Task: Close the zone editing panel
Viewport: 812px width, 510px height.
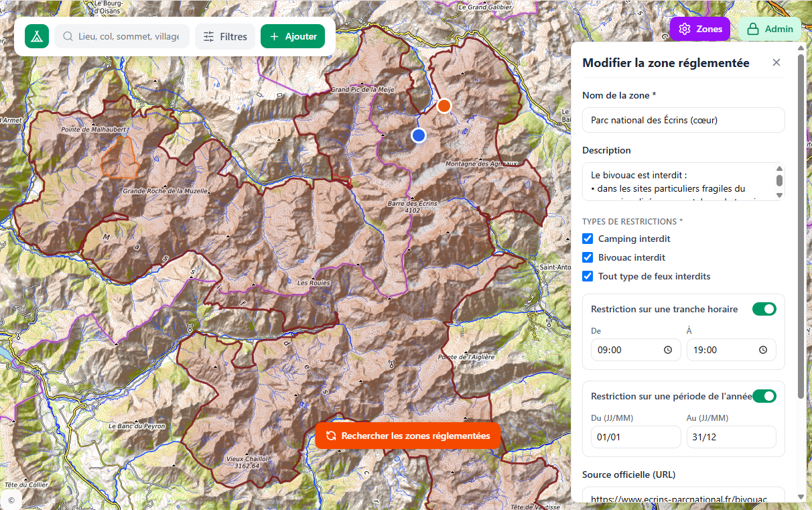Action: [776, 62]
